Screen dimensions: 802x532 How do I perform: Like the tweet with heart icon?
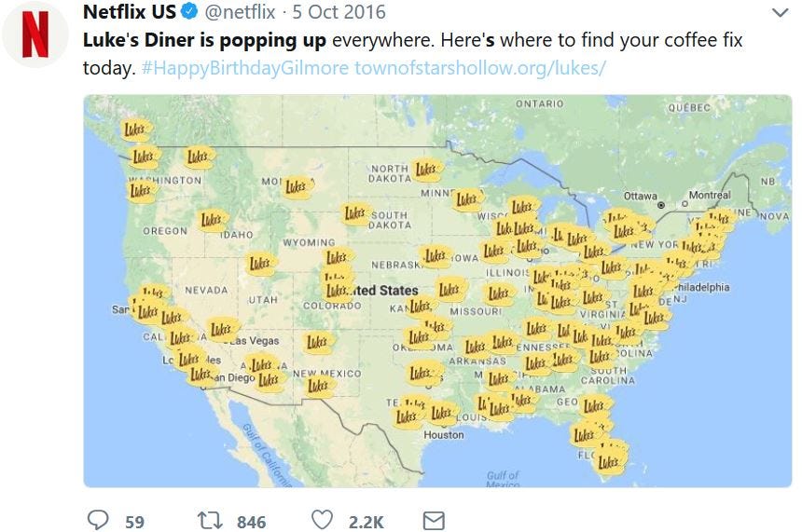point(323,520)
